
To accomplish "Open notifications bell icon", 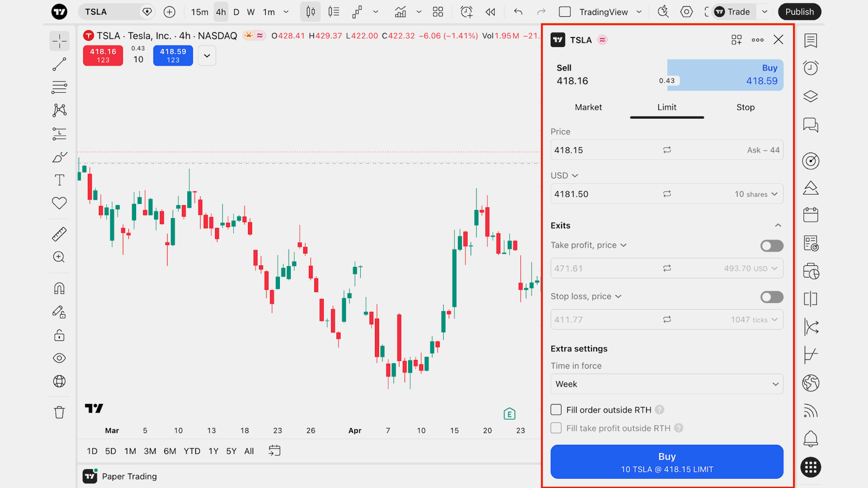I will point(810,439).
